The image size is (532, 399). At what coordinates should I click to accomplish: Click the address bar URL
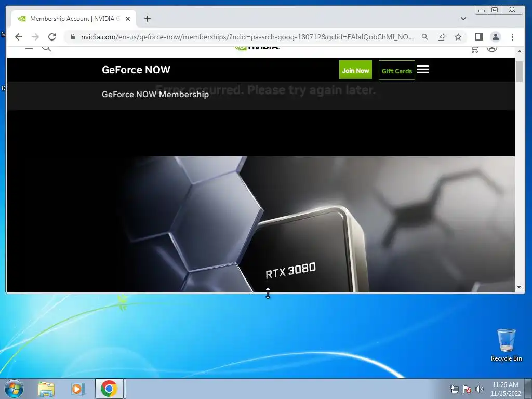247,37
